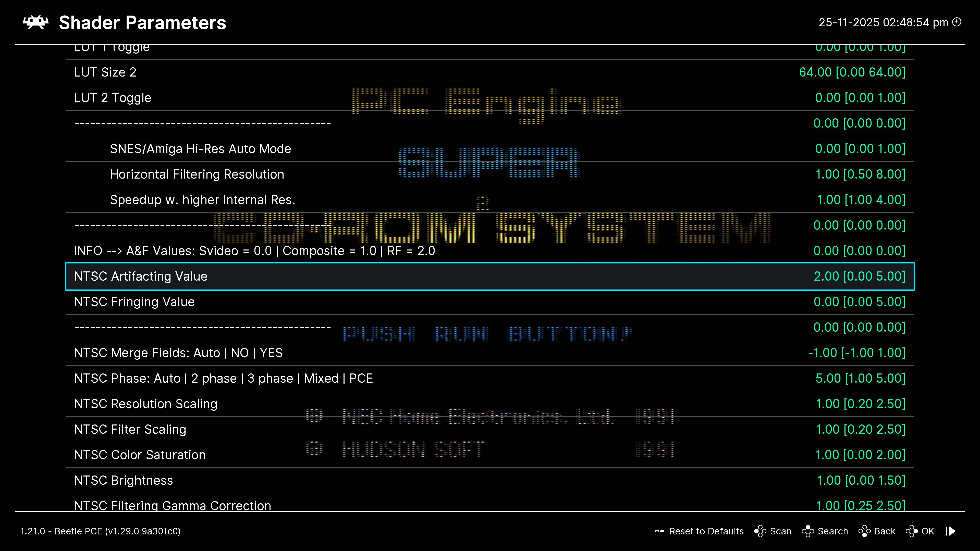
Task: Click the Back gamepad button icon
Action: click(864, 531)
